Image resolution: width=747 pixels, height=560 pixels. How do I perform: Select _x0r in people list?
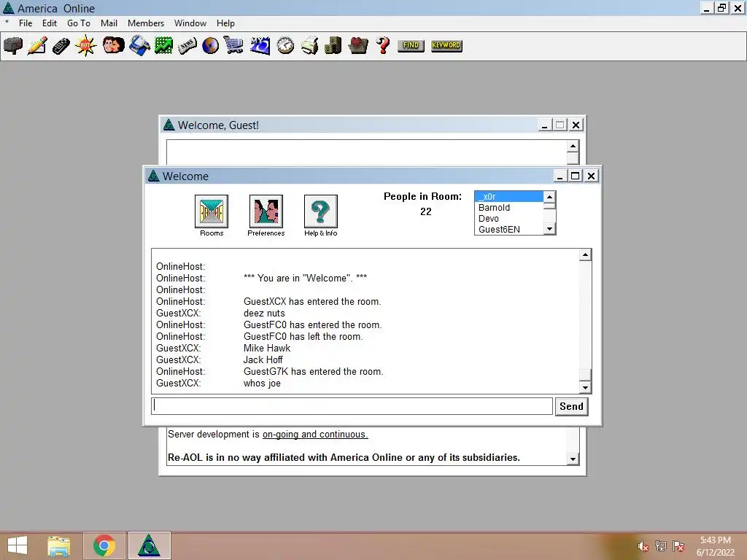point(508,197)
